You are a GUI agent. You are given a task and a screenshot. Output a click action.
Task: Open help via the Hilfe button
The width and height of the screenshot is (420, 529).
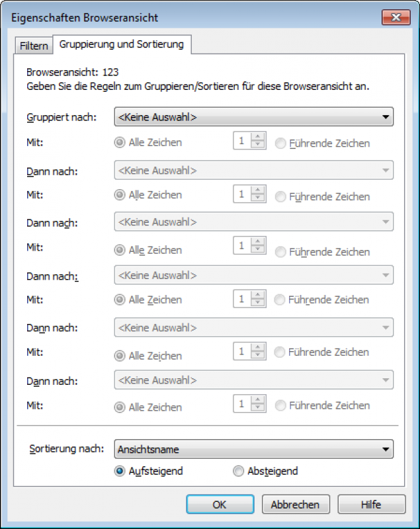(371, 504)
